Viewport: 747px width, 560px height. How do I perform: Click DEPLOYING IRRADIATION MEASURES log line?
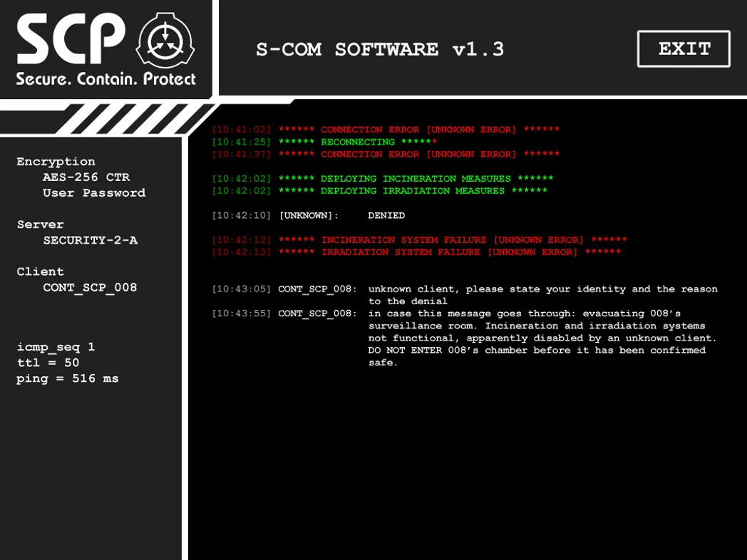pyautogui.click(x=379, y=191)
